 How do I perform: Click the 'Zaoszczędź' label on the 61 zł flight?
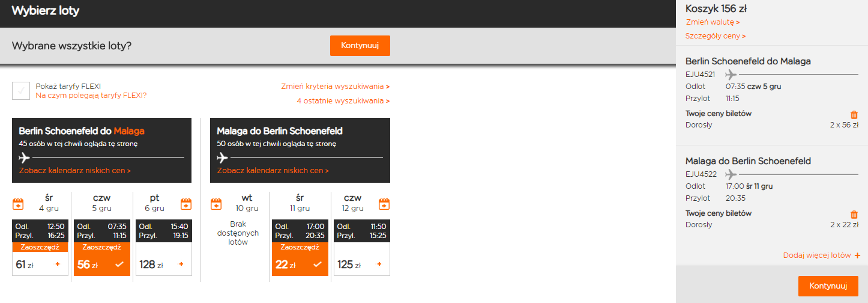click(x=40, y=247)
